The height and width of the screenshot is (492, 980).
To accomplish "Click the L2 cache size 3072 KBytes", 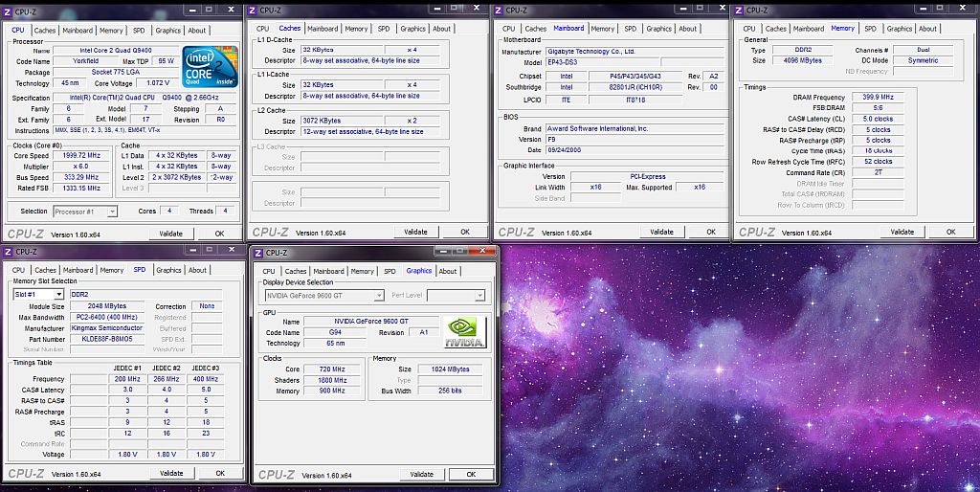I will [x=342, y=121].
